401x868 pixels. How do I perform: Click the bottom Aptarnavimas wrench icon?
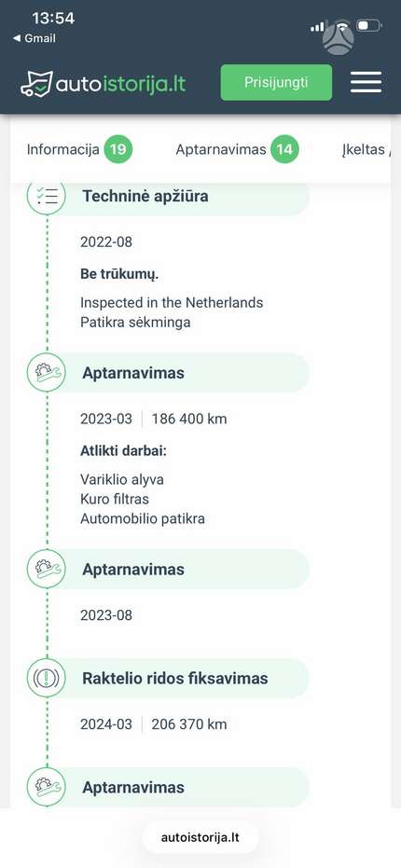[x=47, y=787]
